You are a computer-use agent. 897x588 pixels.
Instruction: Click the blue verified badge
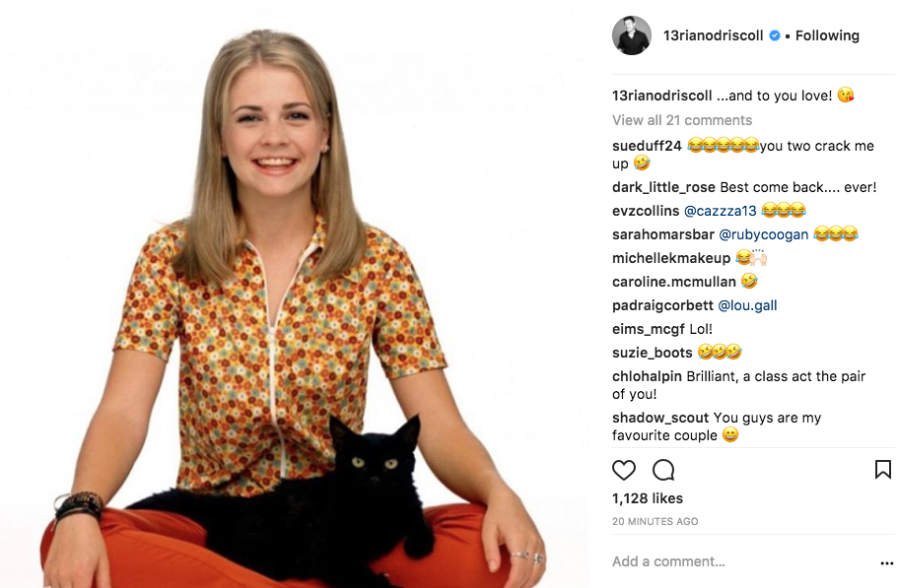(x=775, y=35)
